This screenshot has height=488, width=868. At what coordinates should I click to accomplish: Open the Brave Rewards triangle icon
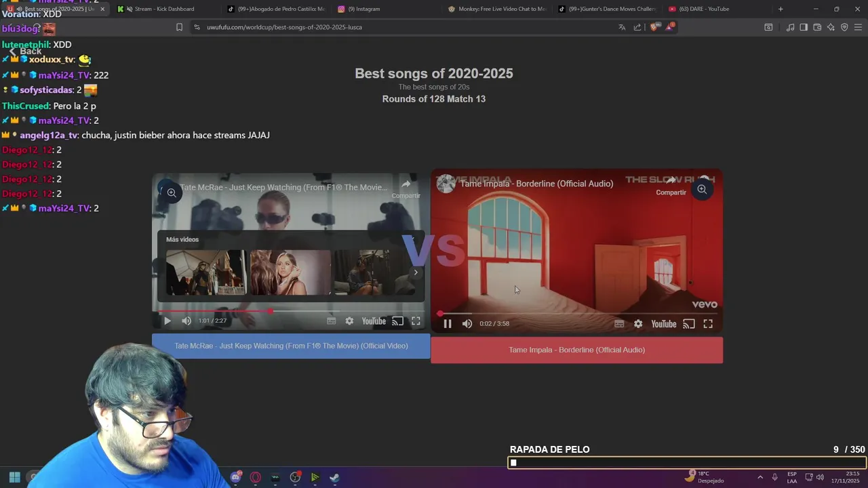[x=670, y=27]
